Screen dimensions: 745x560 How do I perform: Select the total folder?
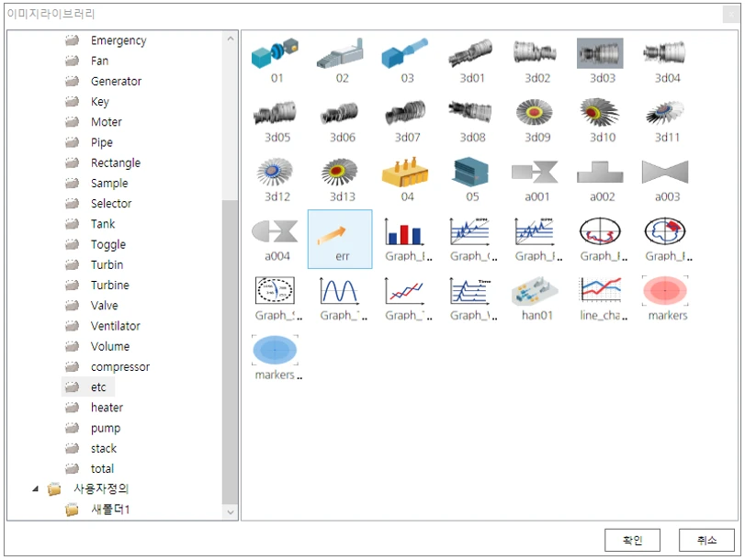click(x=102, y=469)
